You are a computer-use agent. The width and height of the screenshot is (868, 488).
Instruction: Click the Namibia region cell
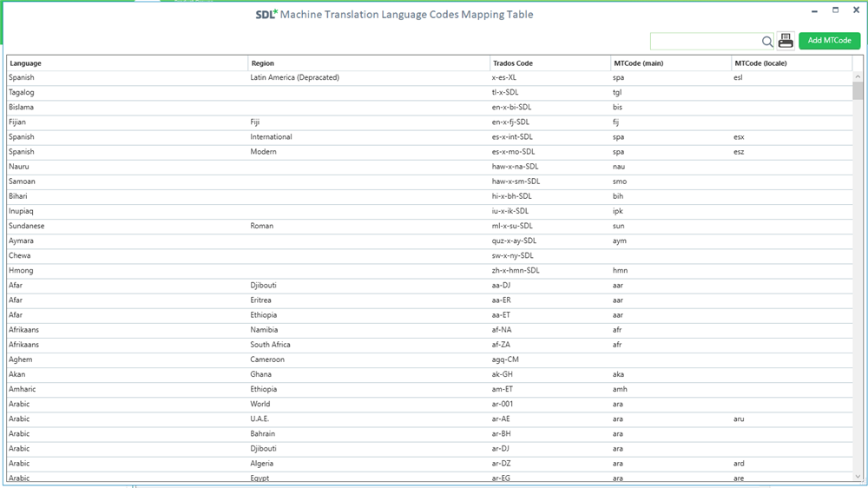coord(264,330)
